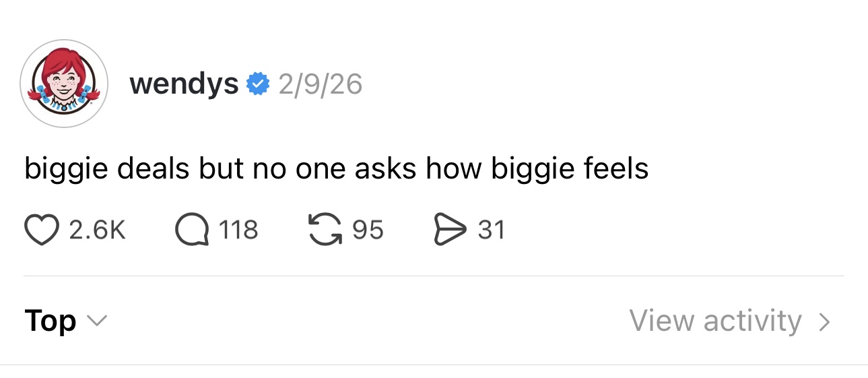This screenshot has width=868, height=378.
Task: Repost using the circular arrows icon
Action: pos(323,230)
